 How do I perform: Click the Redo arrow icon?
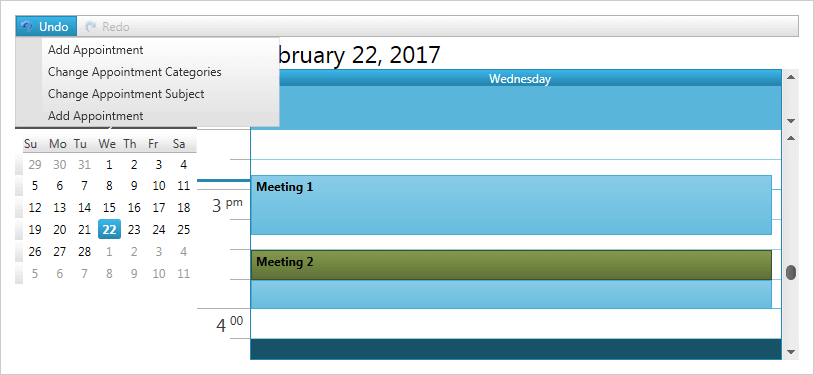coord(91,26)
